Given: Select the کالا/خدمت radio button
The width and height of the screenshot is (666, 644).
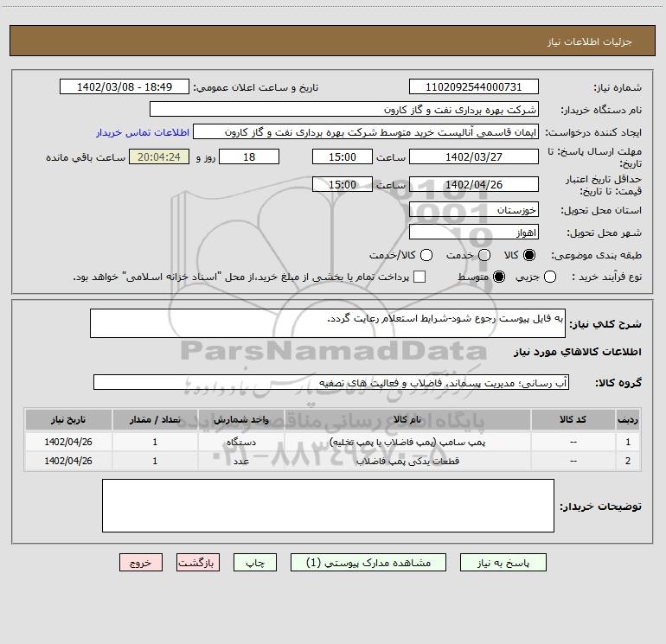Looking at the screenshot, I should tap(426, 255).
